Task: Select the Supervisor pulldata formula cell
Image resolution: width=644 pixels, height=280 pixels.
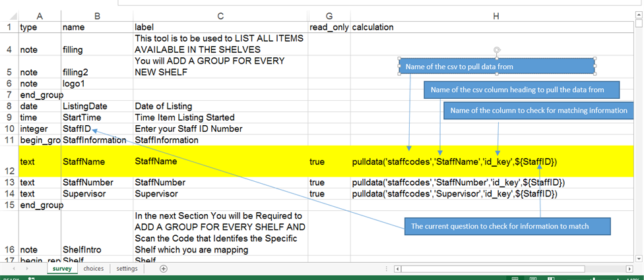Action: tap(454, 194)
